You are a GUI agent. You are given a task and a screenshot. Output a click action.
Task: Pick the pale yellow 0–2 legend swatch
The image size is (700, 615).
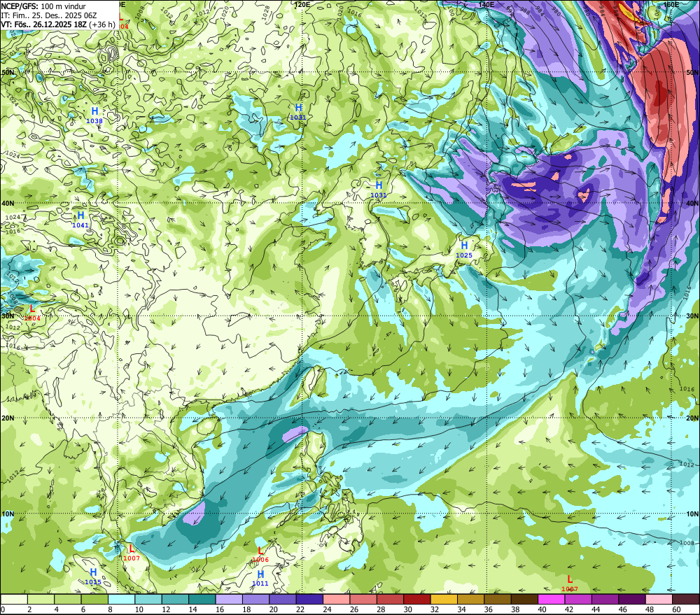click(x=14, y=599)
